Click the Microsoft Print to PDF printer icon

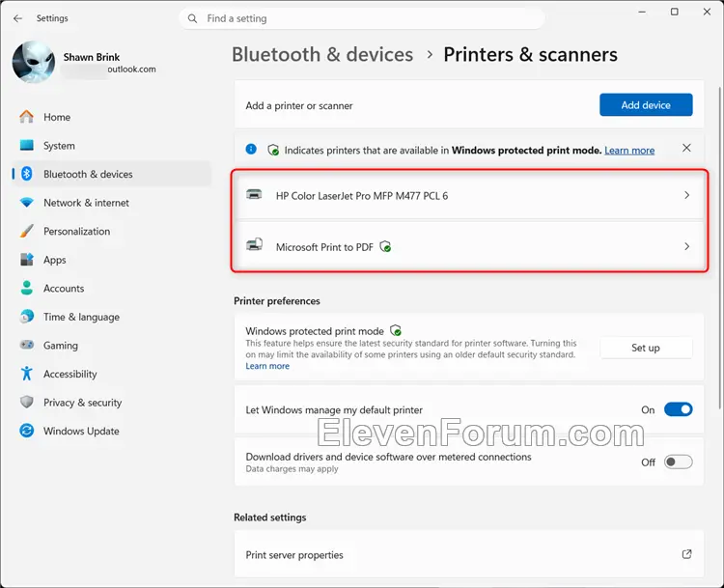coord(255,245)
